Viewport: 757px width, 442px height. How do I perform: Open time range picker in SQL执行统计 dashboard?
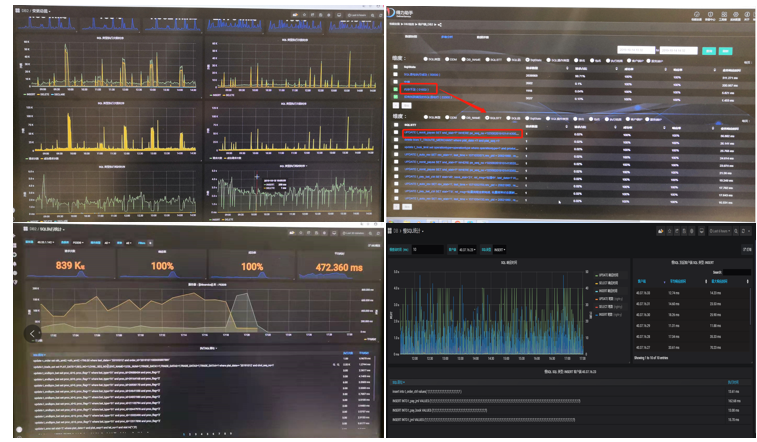[x=353, y=233]
